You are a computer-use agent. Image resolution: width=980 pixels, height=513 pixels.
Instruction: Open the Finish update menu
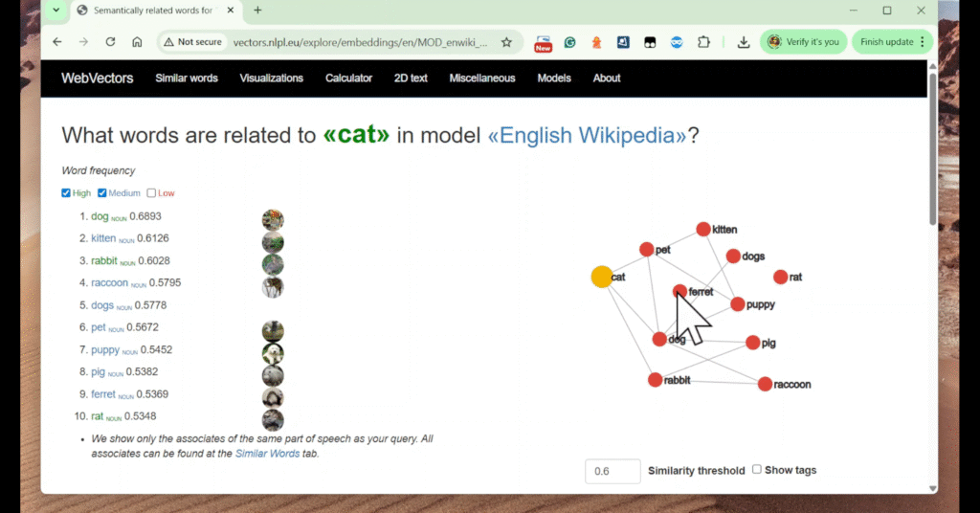(x=892, y=42)
